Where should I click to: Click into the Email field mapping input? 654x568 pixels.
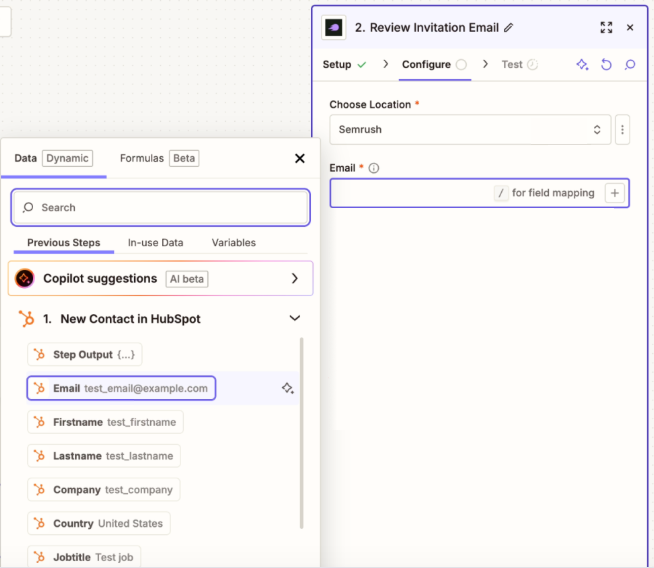point(479,193)
